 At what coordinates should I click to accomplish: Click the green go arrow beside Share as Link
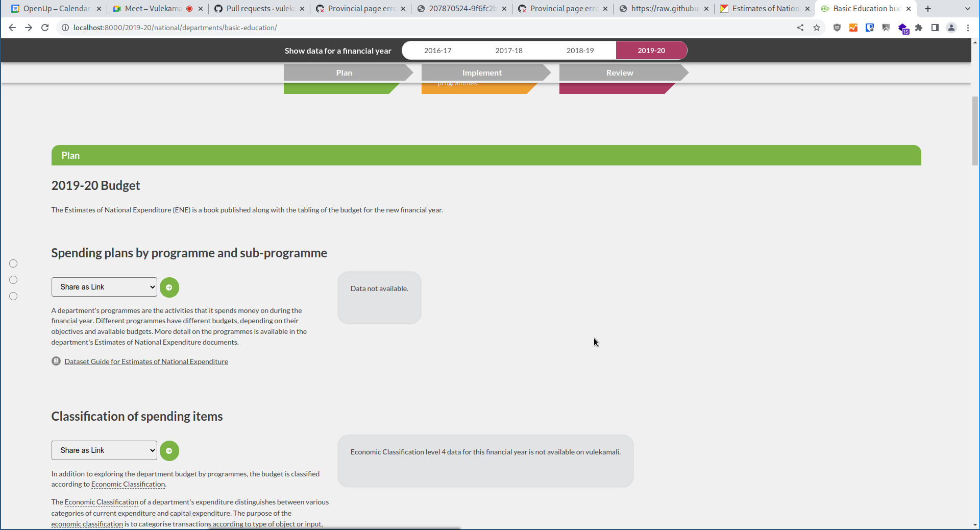click(x=169, y=287)
